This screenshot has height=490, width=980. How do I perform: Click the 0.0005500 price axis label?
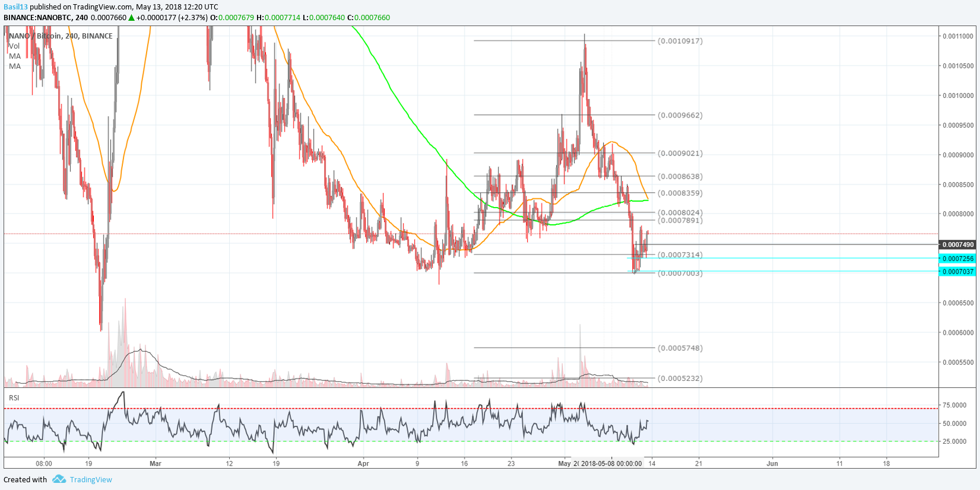[x=958, y=362]
